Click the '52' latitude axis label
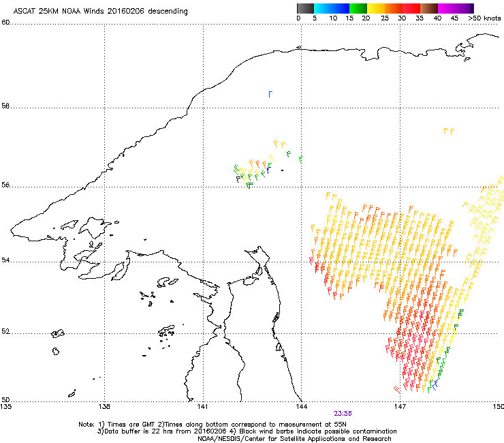Screen dimensions: 504x443 click(x=5, y=331)
